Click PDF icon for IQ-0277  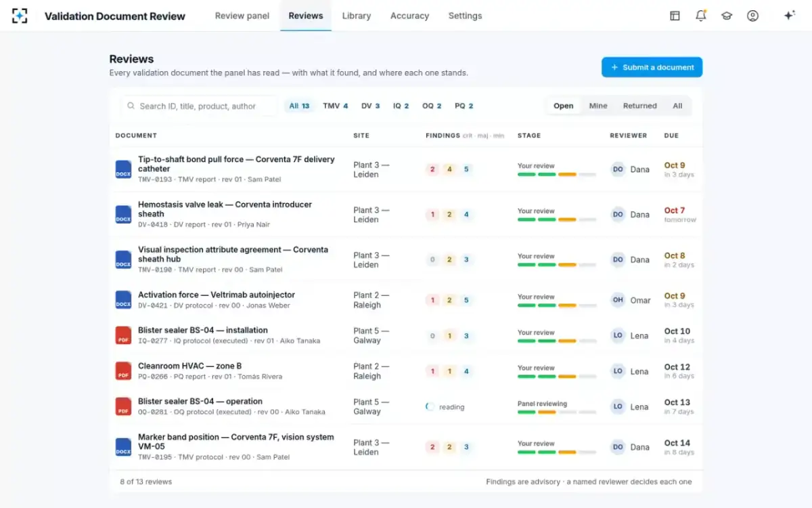pos(123,335)
